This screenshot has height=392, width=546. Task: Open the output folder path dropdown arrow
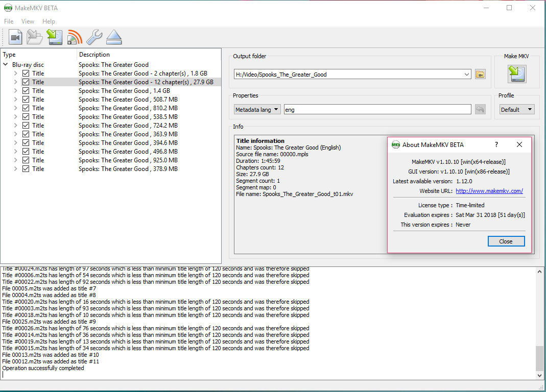[467, 74]
